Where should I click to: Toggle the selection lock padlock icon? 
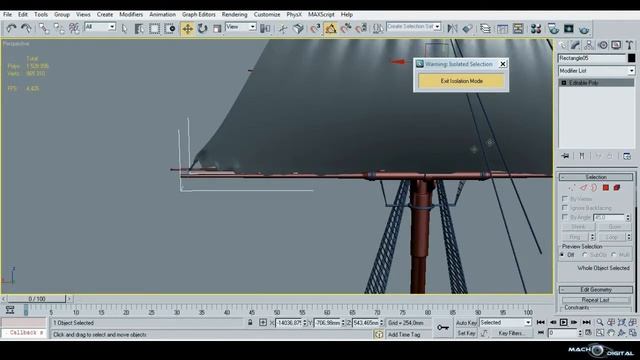click(x=250, y=322)
